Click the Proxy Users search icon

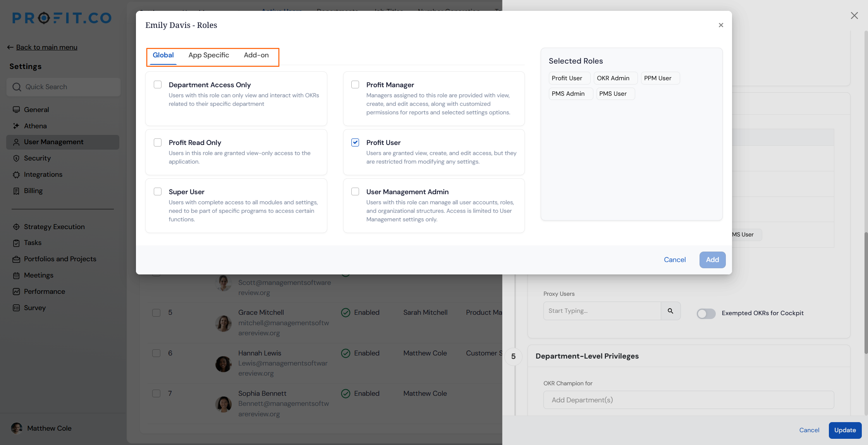click(670, 311)
